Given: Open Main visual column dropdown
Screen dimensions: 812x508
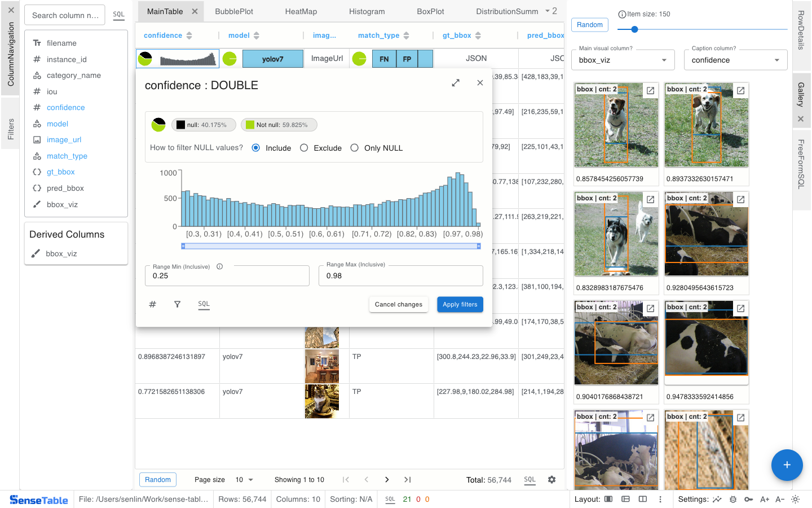Looking at the screenshot, I should click(623, 60).
